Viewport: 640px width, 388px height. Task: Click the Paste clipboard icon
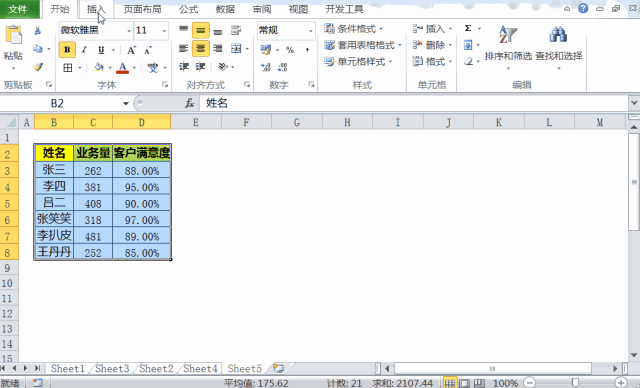coord(13,35)
